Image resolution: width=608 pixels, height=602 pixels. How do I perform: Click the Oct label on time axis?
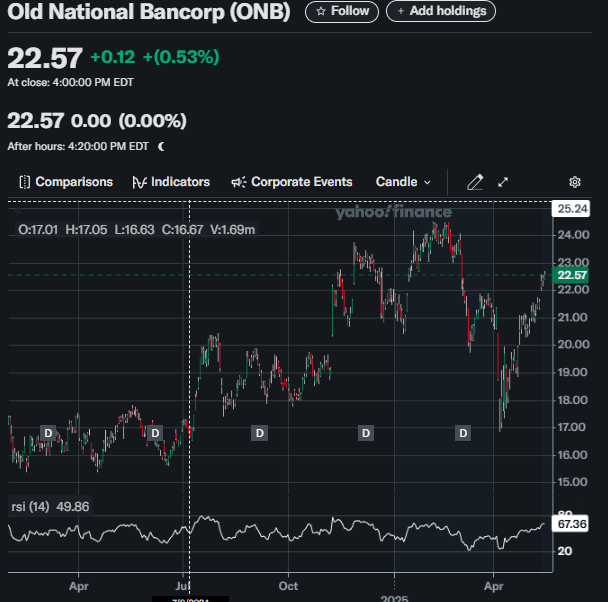[x=288, y=586]
